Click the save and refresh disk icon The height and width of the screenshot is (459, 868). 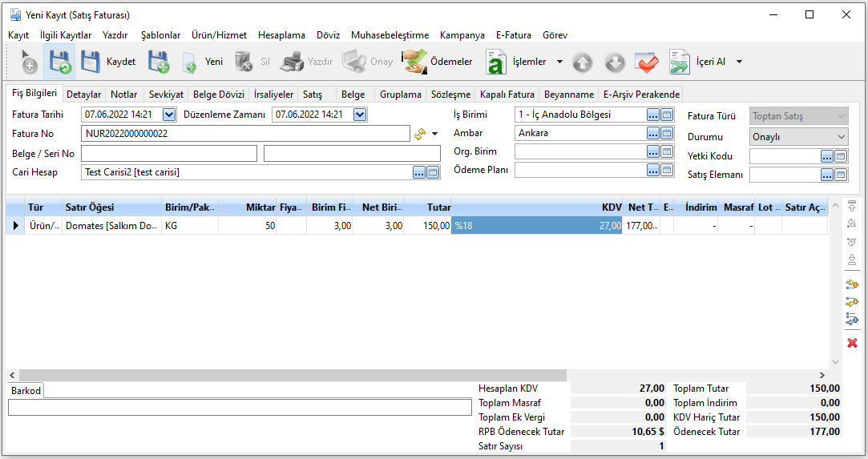click(59, 62)
